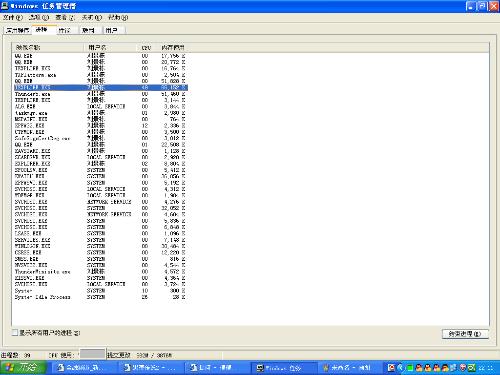The width and height of the screenshot is (500, 375).
Task: Open the Windows Start button
Action: click(23, 367)
